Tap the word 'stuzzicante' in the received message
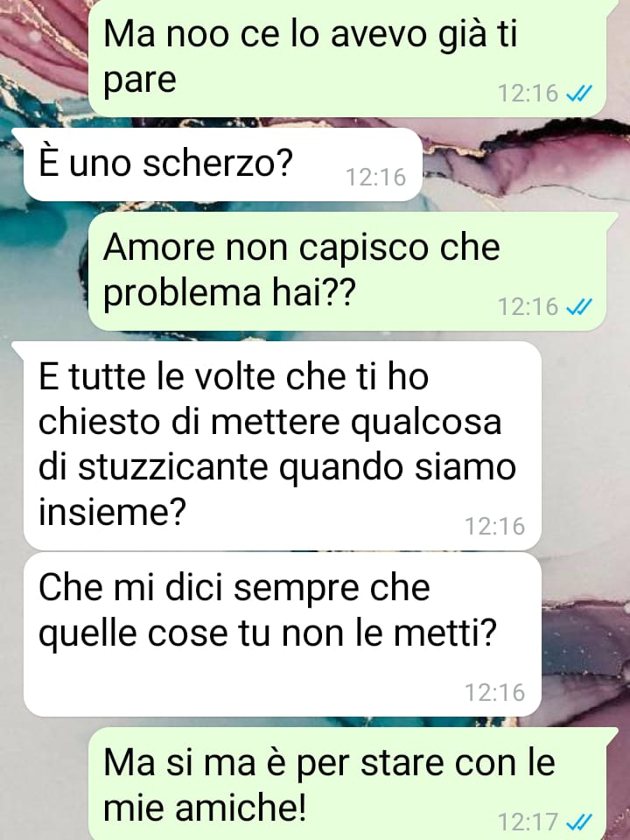The image size is (630, 840). click(172, 466)
